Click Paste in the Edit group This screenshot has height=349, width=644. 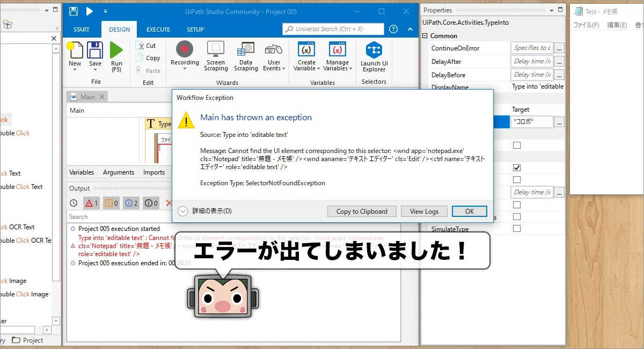[x=148, y=70]
